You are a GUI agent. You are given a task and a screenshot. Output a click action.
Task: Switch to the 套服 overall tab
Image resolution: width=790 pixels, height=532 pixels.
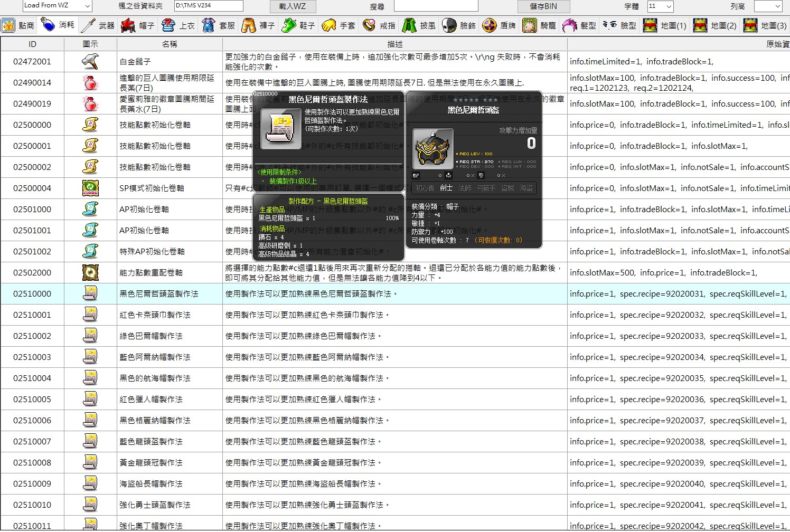point(218,25)
